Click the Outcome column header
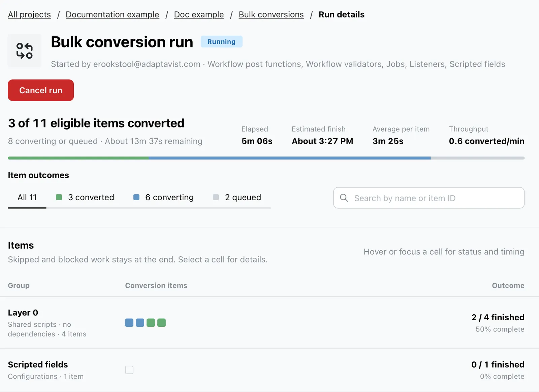The width and height of the screenshot is (539, 392). coord(508,285)
